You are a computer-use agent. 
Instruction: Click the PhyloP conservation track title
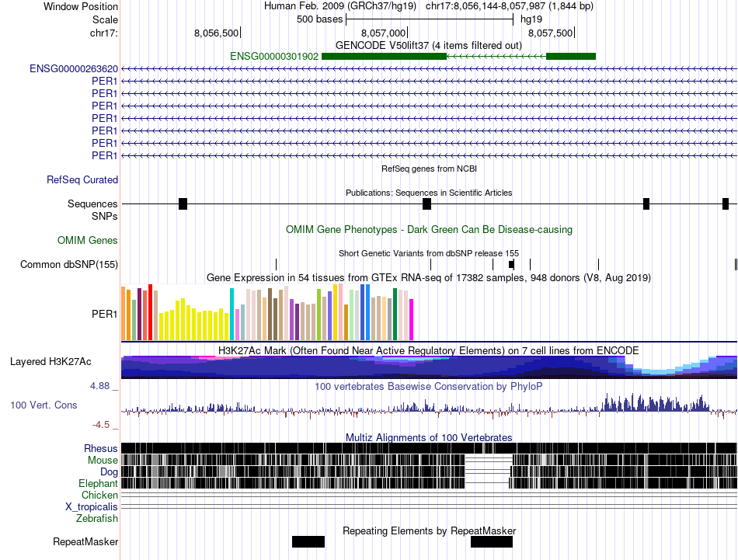(x=428, y=386)
